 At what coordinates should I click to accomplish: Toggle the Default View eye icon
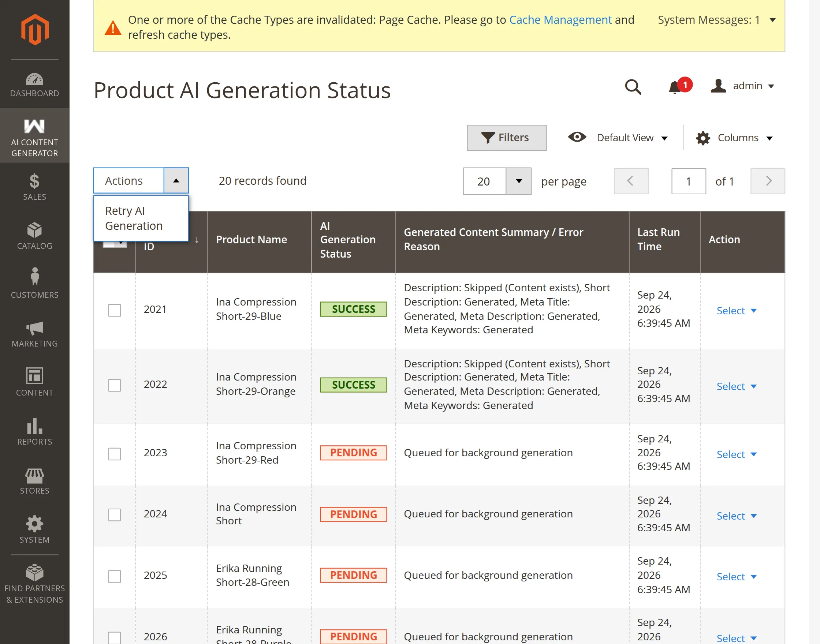[x=577, y=137]
